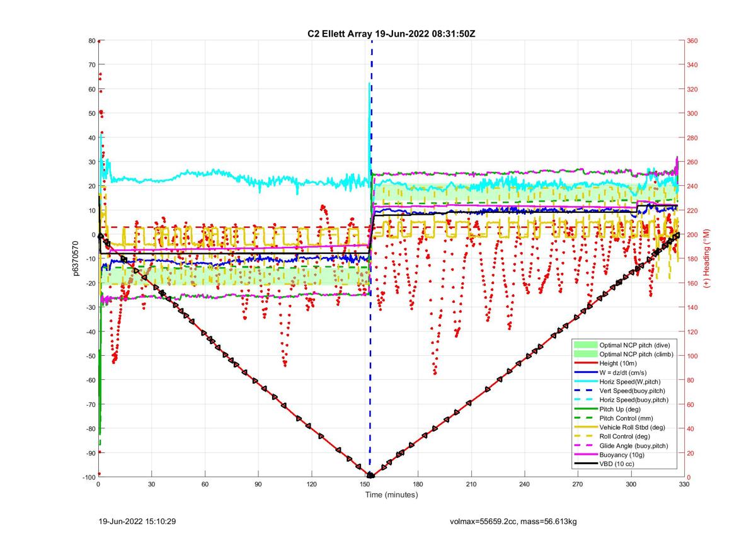756x536 pixels.
Task: Select the heading axis tick label "280"
Action: tap(694, 138)
